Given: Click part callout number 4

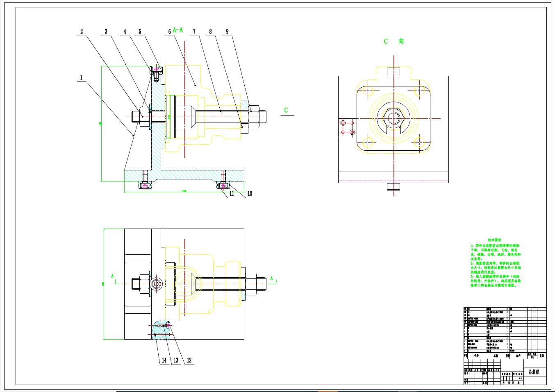Looking at the screenshot, I should pyautogui.click(x=125, y=32).
